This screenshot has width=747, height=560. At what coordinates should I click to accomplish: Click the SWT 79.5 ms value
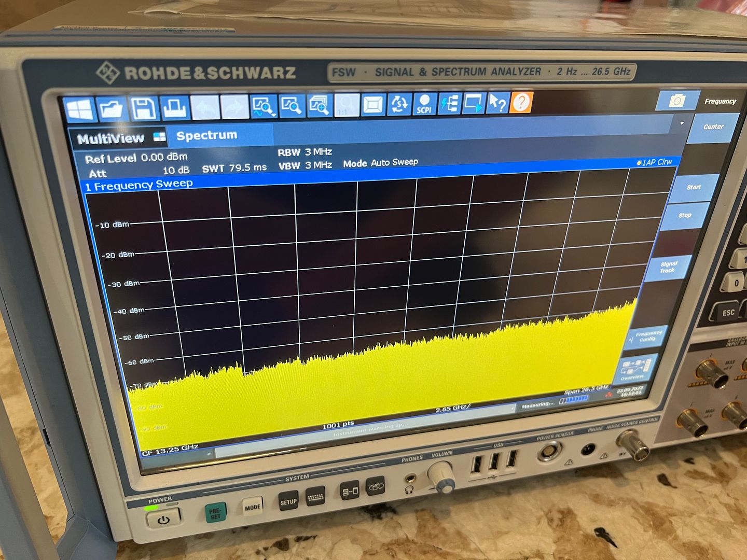[x=234, y=169]
